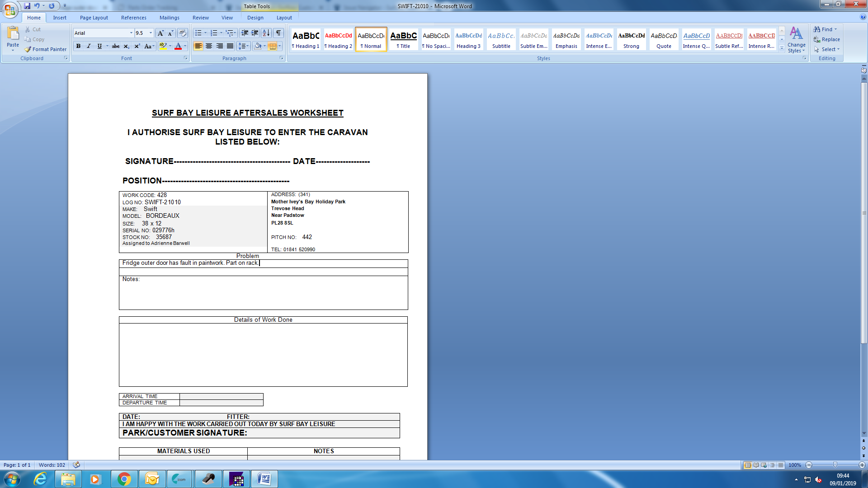868x488 pixels.
Task: Click the Grow Font icon
Action: click(x=160, y=33)
